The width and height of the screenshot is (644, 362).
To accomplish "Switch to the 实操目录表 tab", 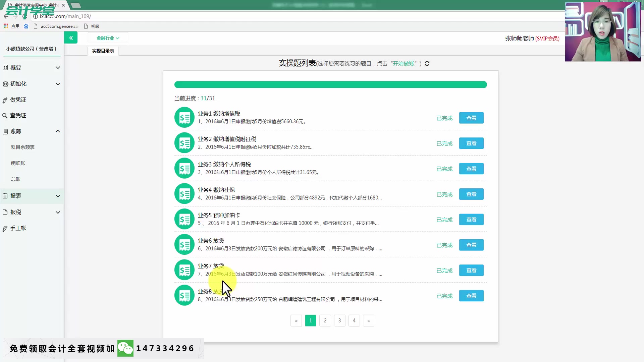I will [103, 51].
